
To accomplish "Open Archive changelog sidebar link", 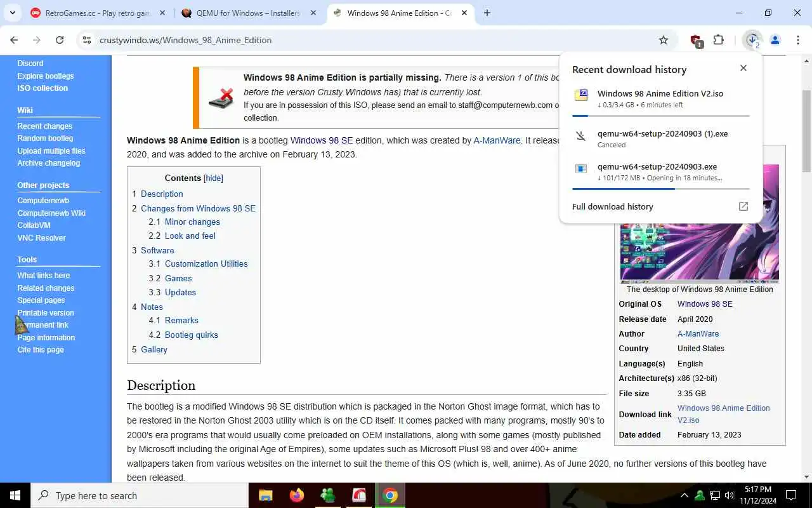I will 49,163.
